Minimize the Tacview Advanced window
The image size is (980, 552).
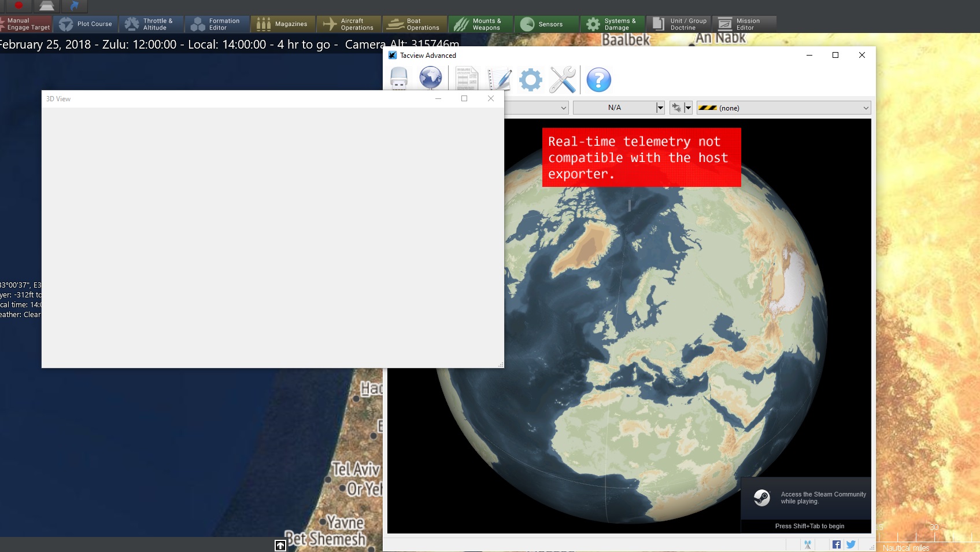(x=809, y=56)
